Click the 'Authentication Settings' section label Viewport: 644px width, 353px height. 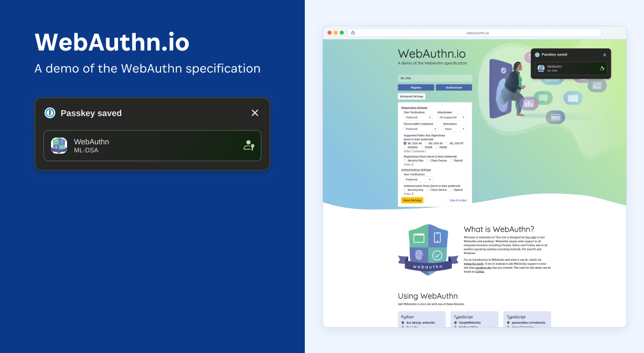[x=416, y=170]
